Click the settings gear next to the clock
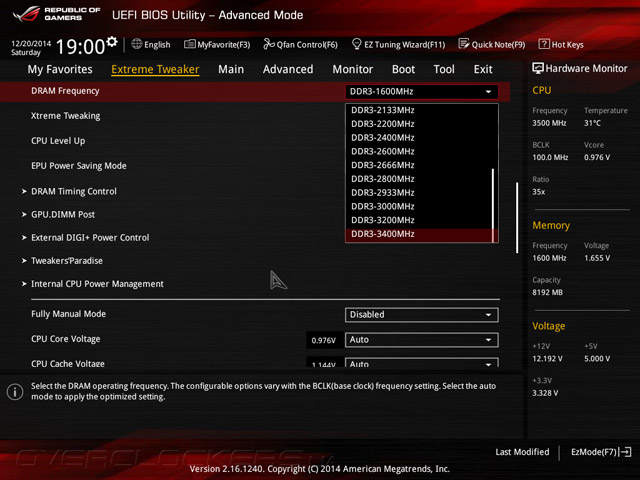The width and height of the screenshot is (640, 480). click(112, 42)
